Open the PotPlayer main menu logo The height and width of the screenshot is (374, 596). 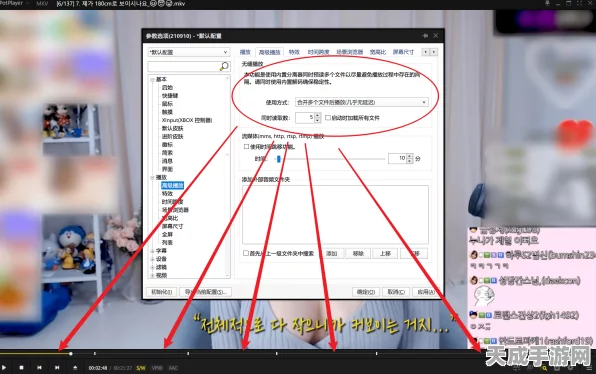pos(13,3)
